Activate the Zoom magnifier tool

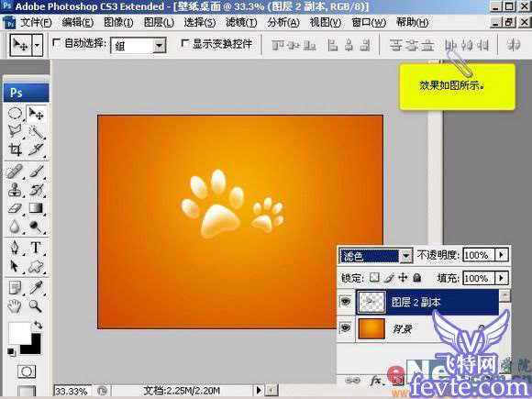coord(35,306)
